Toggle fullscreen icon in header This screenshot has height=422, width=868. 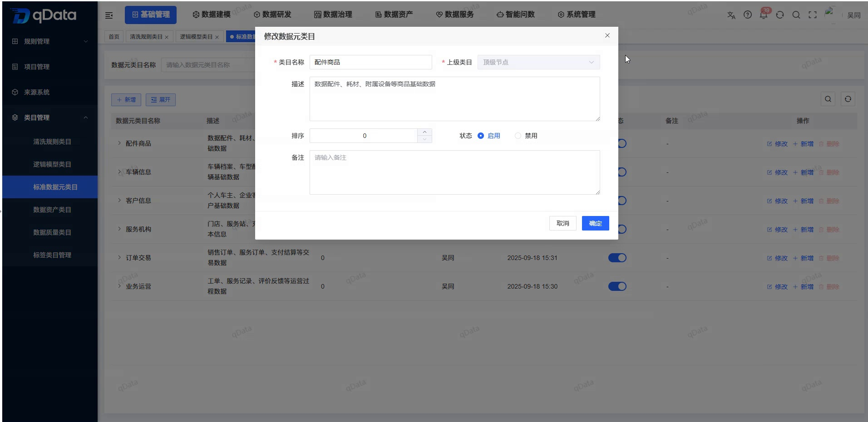point(813,15)
